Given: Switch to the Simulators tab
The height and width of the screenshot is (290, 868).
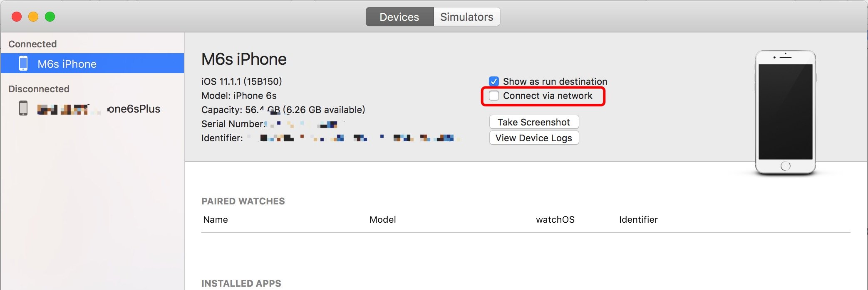Looking at the screenshot, I should [466, 17].
